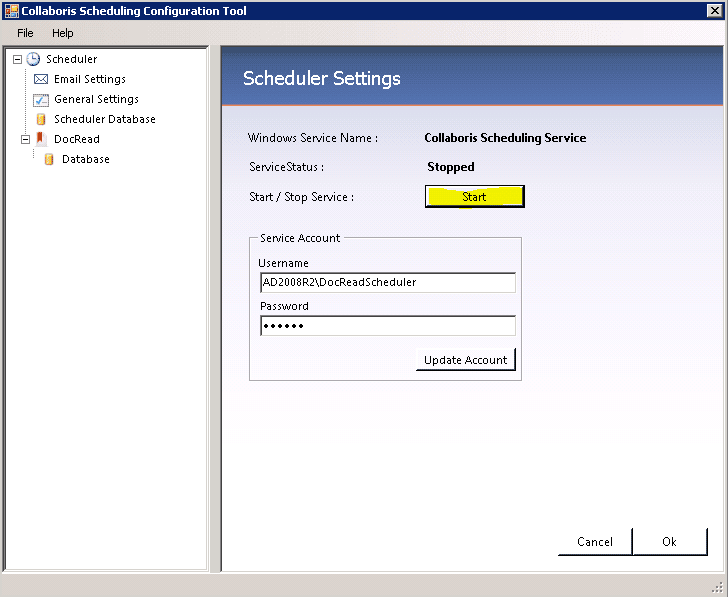Screen dimensions: 728x597
Task: Select Email Settings in the tree
Action: click(x=90, y=79)
